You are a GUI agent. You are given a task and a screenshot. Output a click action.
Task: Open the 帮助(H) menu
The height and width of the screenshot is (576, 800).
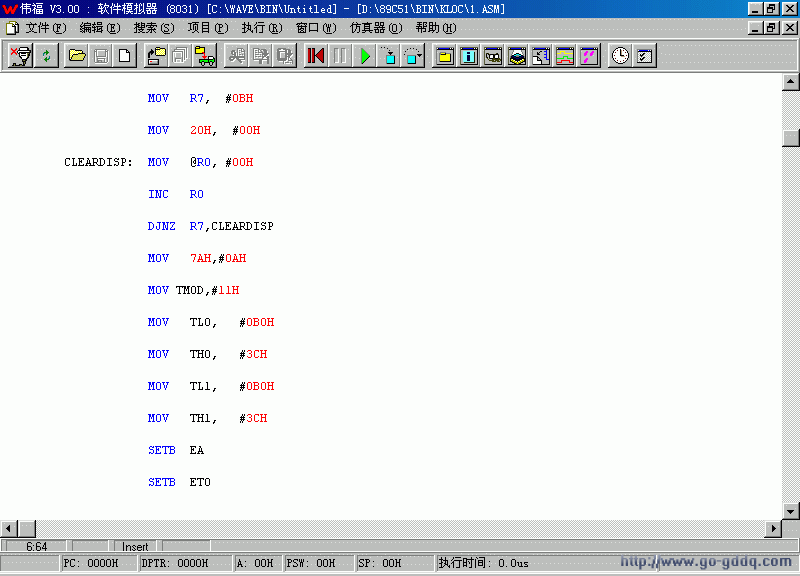(436, 28)
